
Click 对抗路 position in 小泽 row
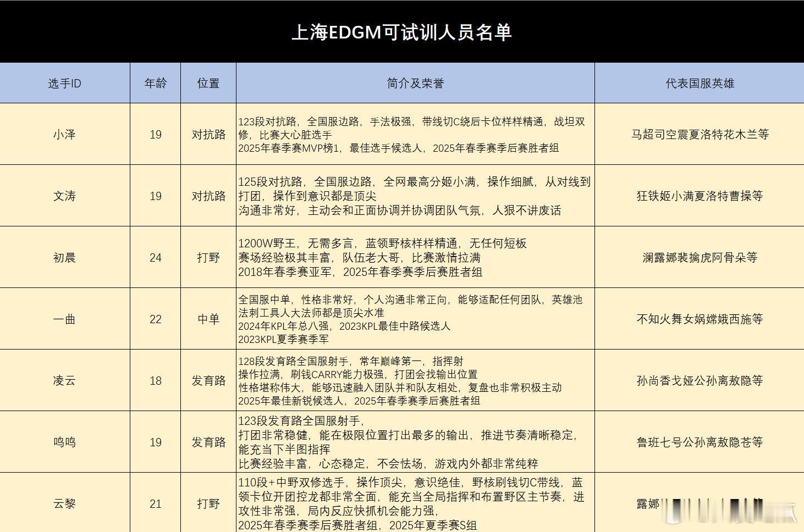click(208, 134)
